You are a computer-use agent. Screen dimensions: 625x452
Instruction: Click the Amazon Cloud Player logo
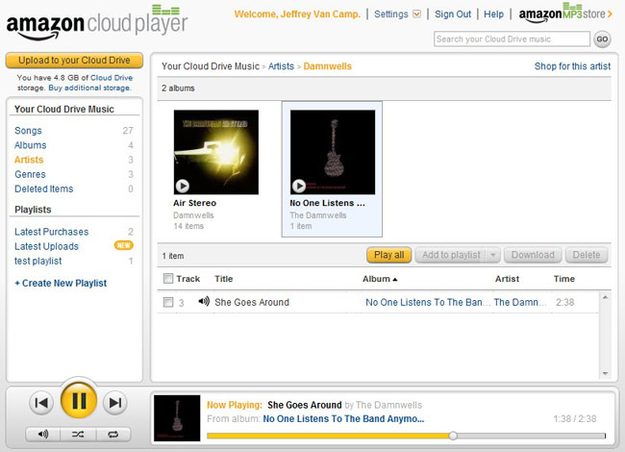coord(96,23)
